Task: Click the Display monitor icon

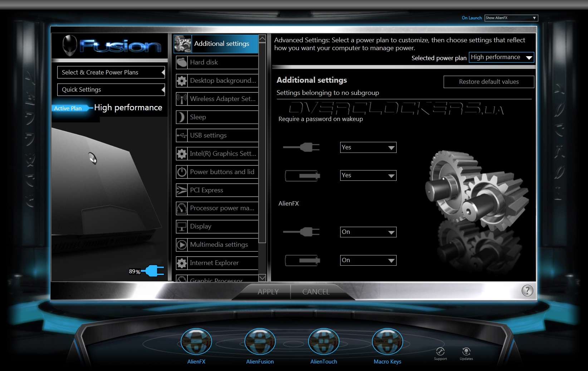Action: 182,226
